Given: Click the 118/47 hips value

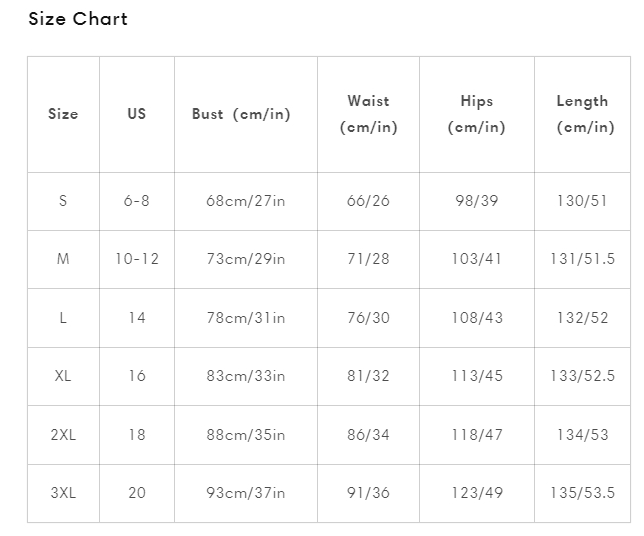Looking at the screenshot, I should pos(477,435).
